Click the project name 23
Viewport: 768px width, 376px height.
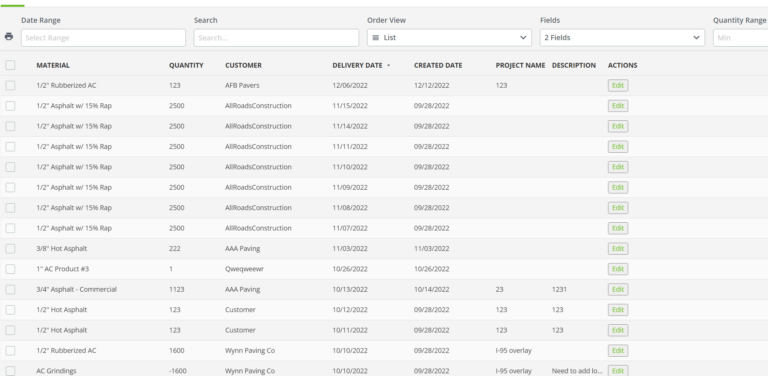(x=500, y=289)
